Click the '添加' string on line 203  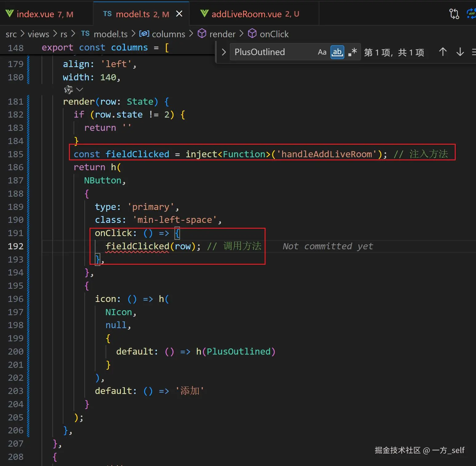[190, 391]
